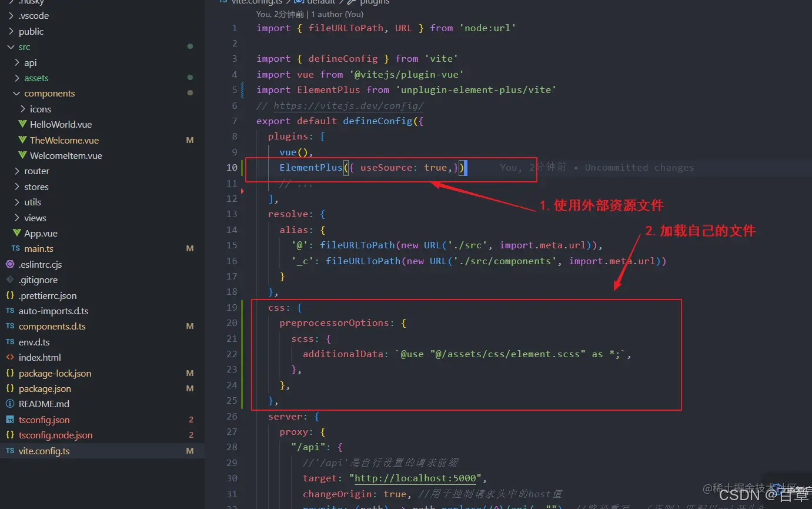
Task: Click line number 19 in gutter
Action: [x=232, y=307]
